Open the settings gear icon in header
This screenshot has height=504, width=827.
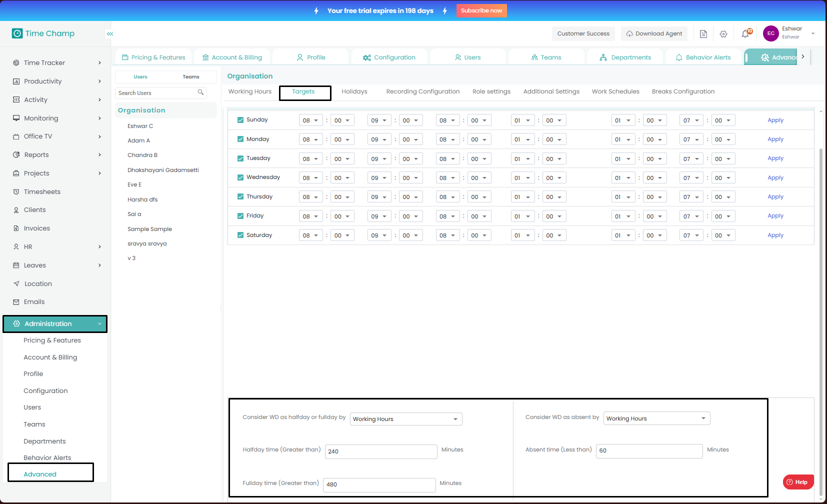tap(723, 34)
